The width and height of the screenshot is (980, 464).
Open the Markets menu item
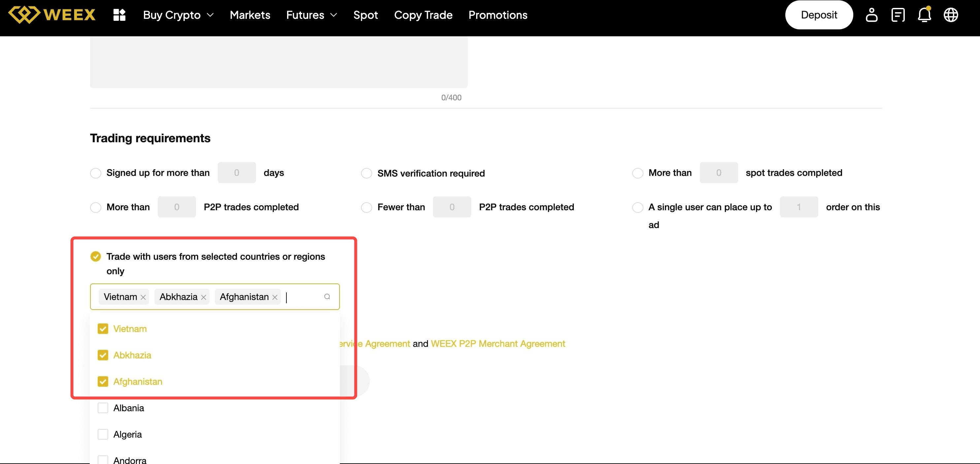click(x=250, y=15)
